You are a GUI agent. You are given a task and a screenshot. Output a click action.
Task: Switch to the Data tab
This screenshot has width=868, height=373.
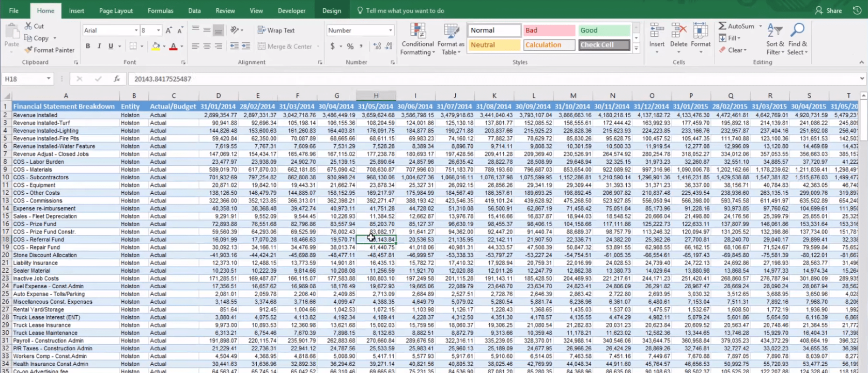pos(194,10)
